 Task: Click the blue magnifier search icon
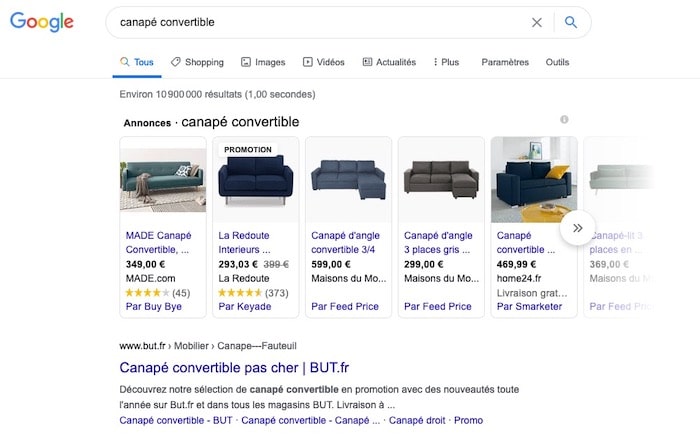click(x=571, y=22)
